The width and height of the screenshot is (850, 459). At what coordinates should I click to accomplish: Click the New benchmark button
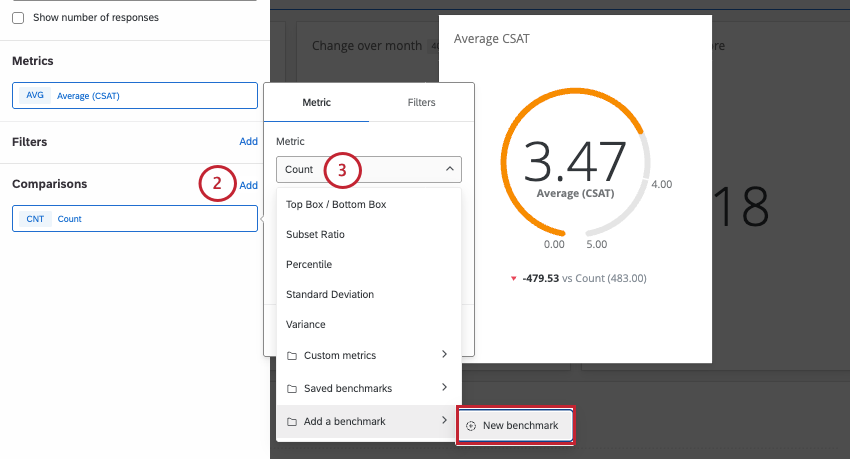(515, 426)
